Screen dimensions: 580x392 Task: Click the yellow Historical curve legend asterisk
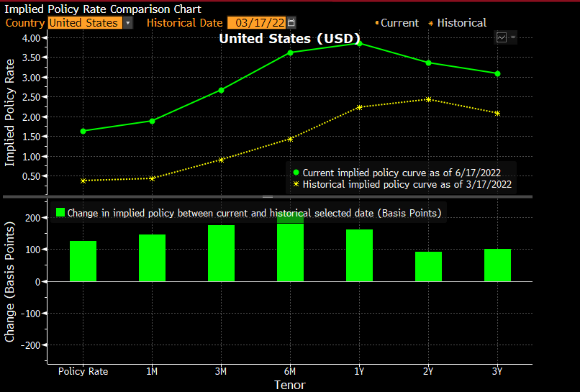[296, 185]
